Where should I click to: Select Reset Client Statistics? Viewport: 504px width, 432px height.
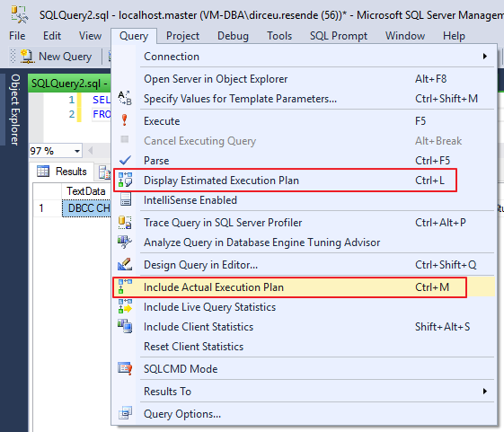[303, 347]
